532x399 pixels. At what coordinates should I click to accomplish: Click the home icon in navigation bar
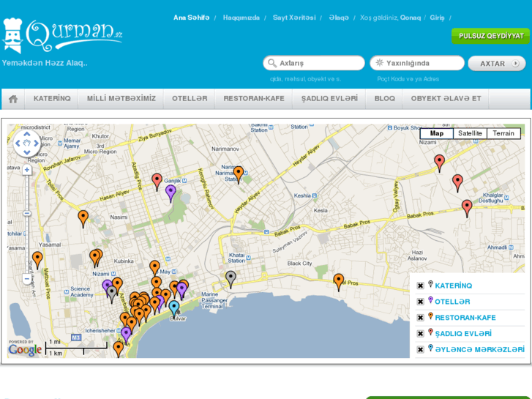click(x=13, y=99)
